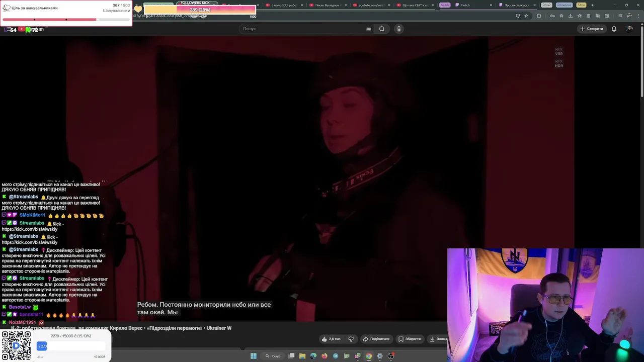Open a new browser tab
644x362 pixels.
coord(592,5)
